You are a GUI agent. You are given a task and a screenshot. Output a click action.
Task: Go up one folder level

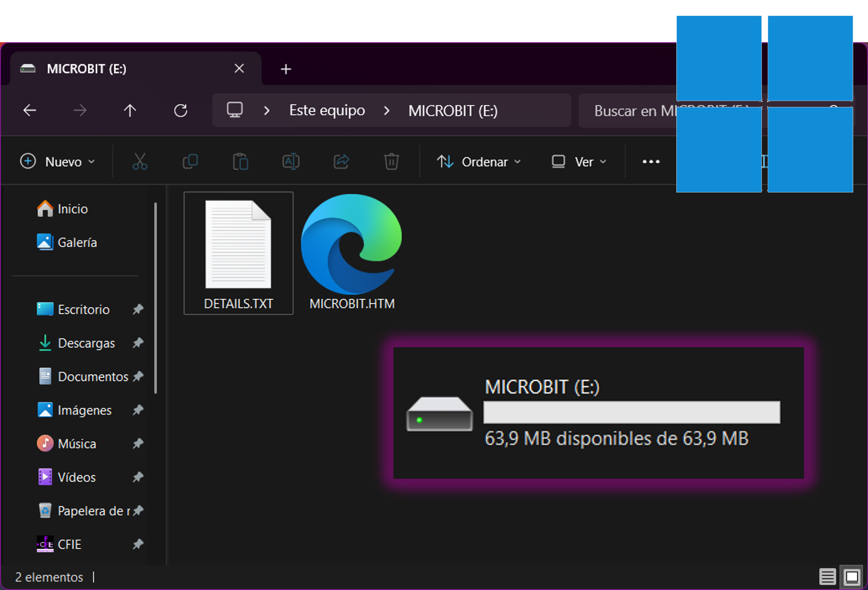[x=130, y=110]
